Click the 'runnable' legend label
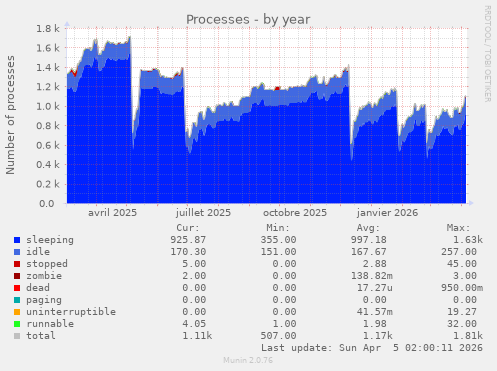 click(50, 324)
